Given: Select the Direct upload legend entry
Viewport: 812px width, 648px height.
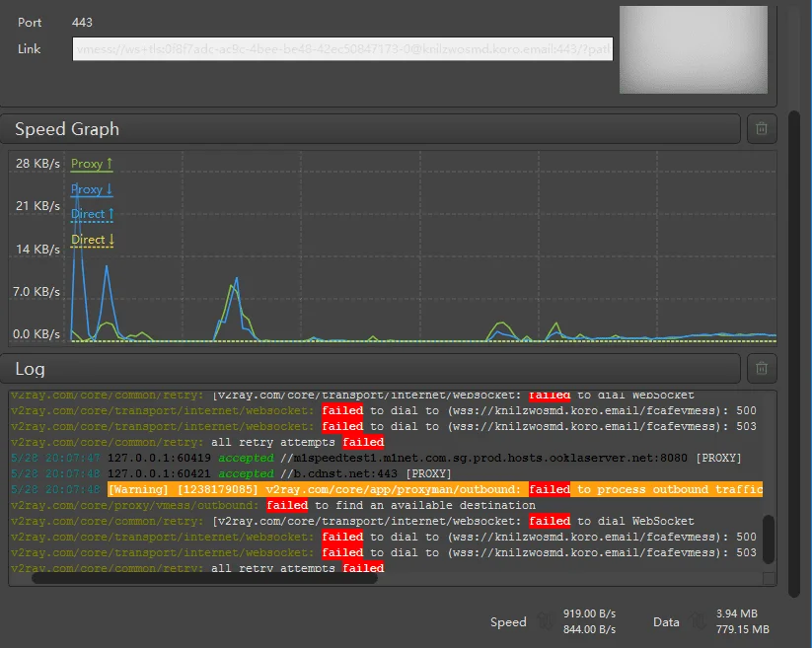Looking at the screenshot, I should [92, 214].
